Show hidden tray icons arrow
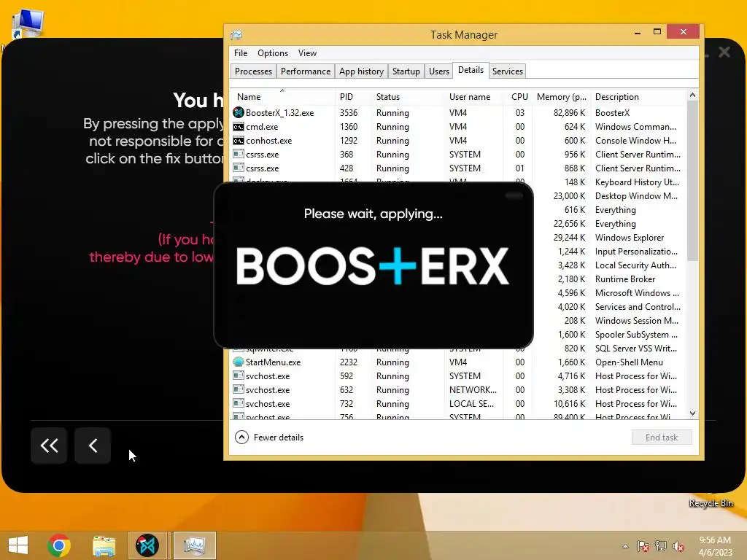Viewport: 747px width, 560px height. tap(625, 546)
